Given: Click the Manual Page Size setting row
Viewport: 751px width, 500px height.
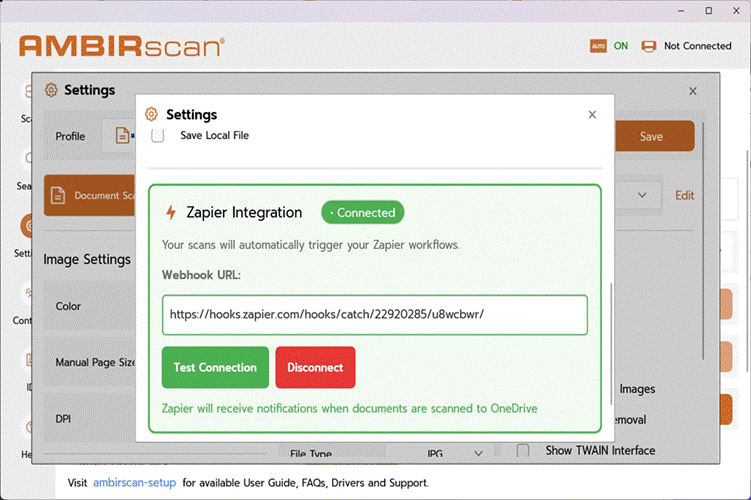Looking at the screenshot, I should coord(90,362).
